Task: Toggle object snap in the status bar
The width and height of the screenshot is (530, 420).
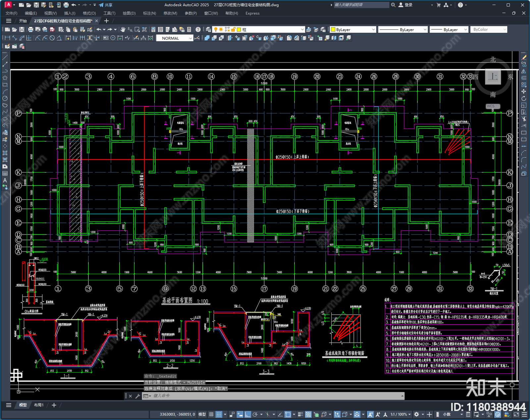Action: pos(288,414)
